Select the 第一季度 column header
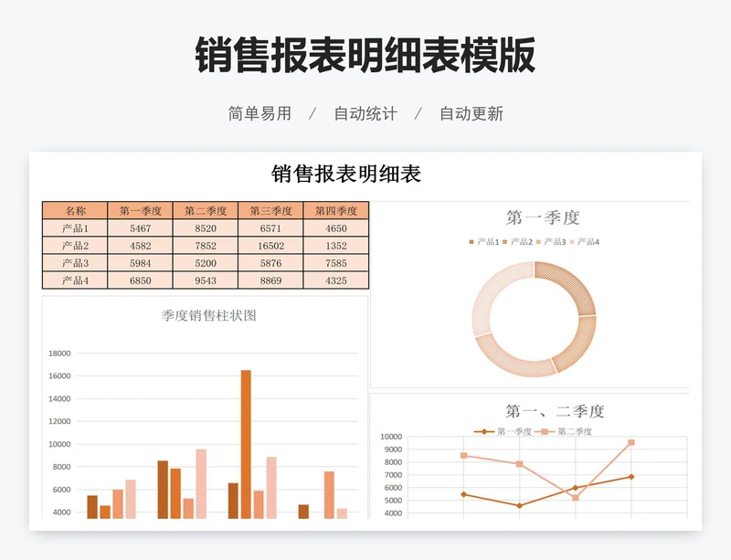Viewport: 731px width, 560px height. (141, 211)
